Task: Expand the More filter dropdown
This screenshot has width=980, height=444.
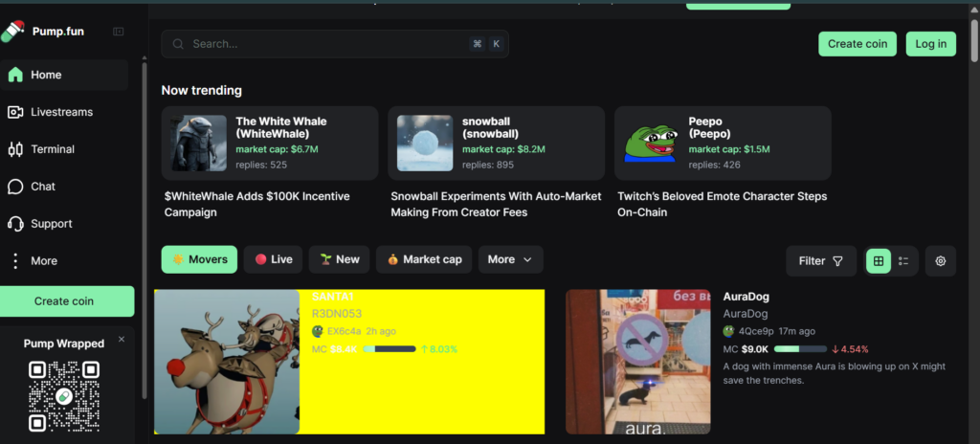Action: (x=511, y=259)
